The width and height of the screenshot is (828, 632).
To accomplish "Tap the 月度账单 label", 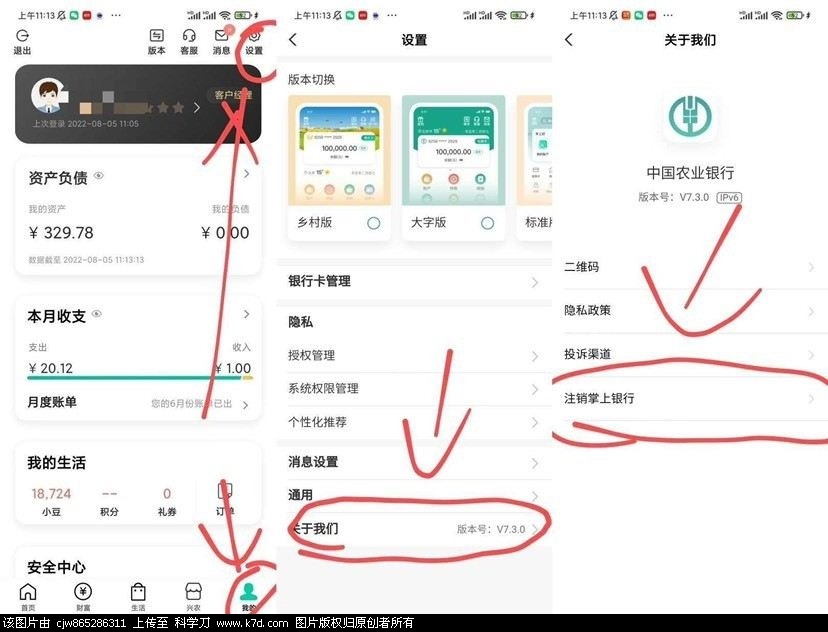I will 52,402.
